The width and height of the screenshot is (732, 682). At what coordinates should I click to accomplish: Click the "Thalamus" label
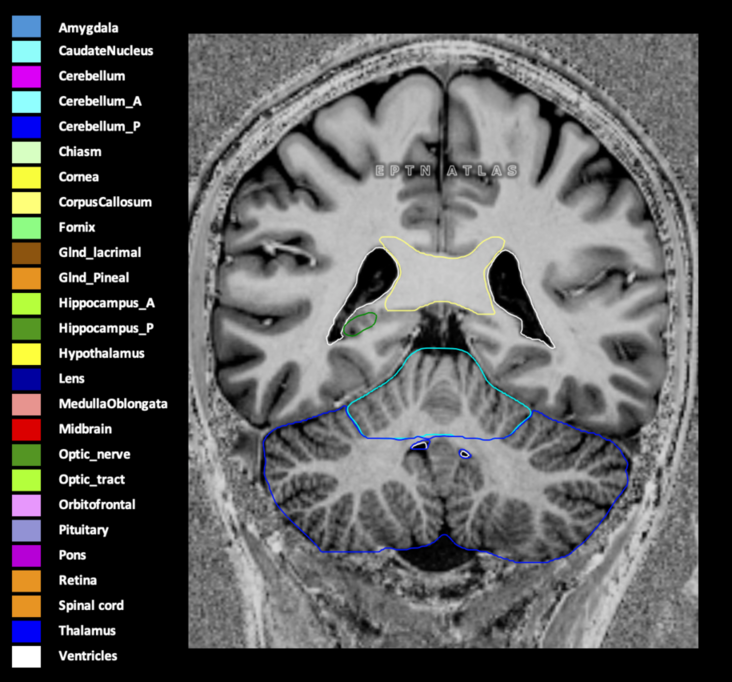(x=87, y=631)
